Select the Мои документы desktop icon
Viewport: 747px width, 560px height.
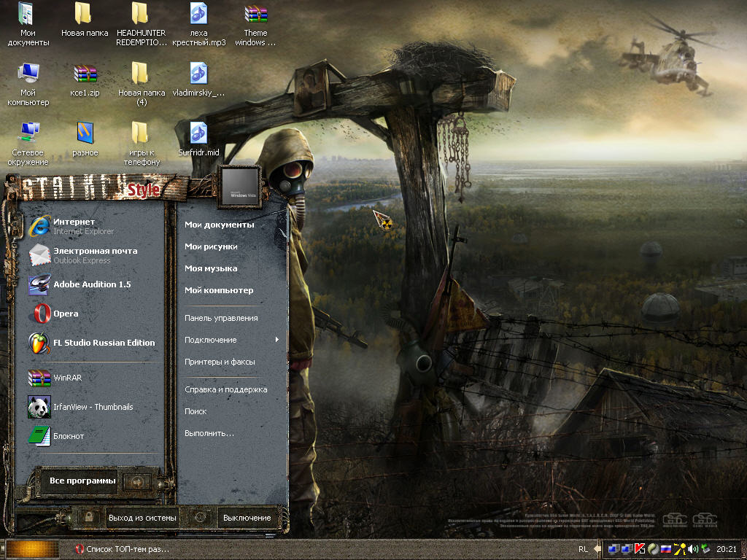point(28,25)
